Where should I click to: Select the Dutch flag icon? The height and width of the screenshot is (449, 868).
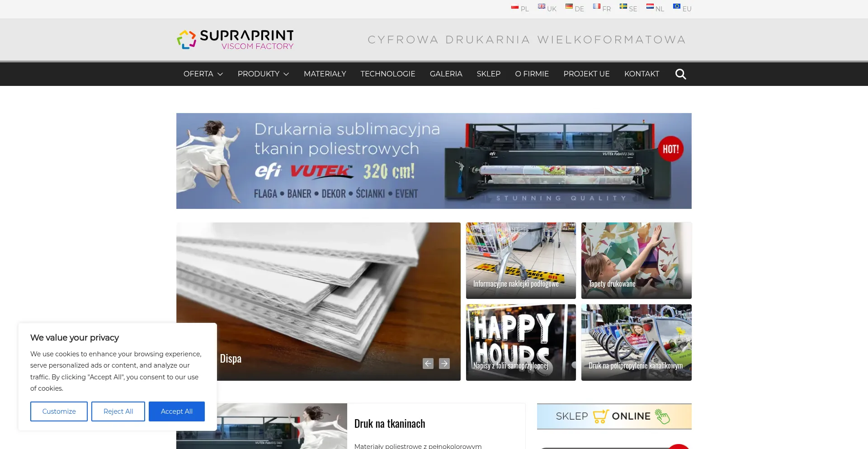tap(650, 6)
